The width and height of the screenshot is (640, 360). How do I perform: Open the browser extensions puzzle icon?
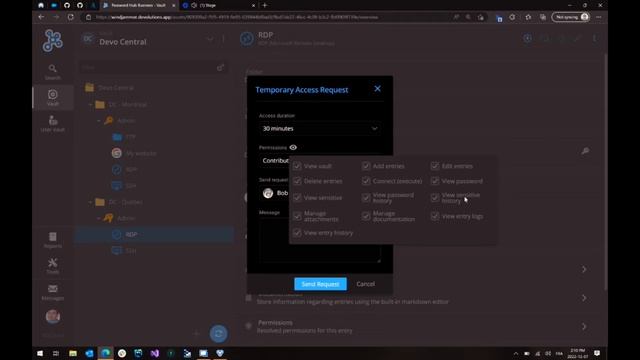click(x=512, y=17)
